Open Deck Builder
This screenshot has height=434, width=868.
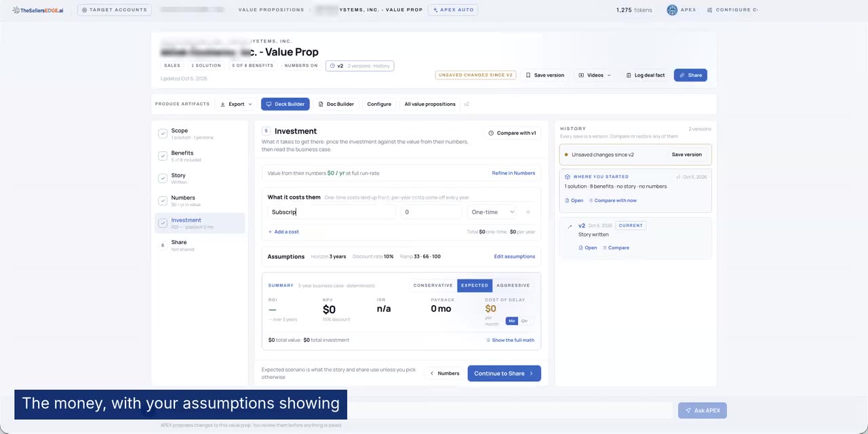click(x=285, y=104)
